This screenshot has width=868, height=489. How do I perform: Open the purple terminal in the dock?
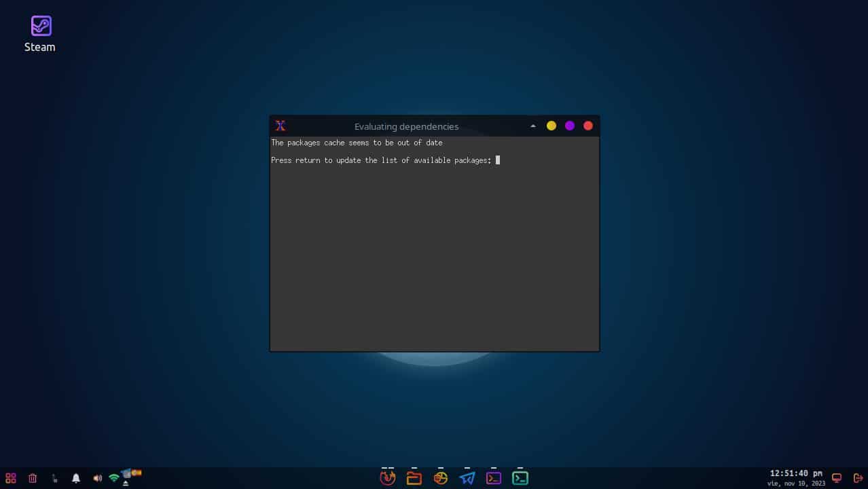[x=494, y=478]
